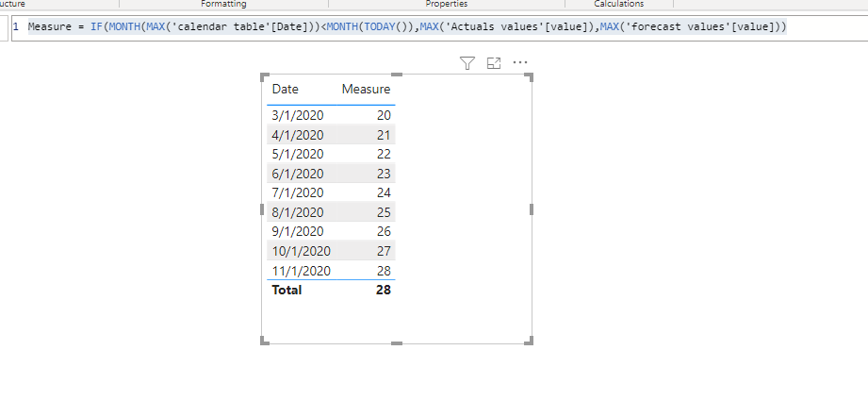Select the 7/1/2020 date cell
The height and width of the screenshot is (417, 868).
tap(298, 192)
